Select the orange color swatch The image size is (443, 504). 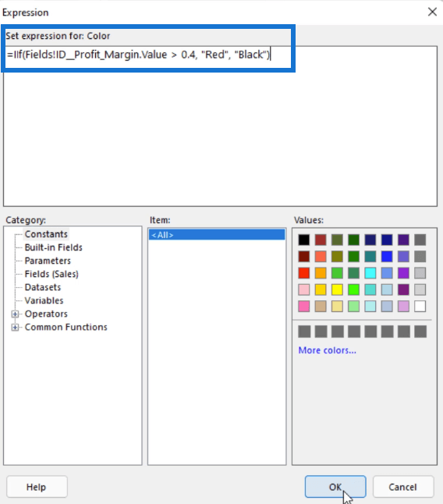point(321,273)
